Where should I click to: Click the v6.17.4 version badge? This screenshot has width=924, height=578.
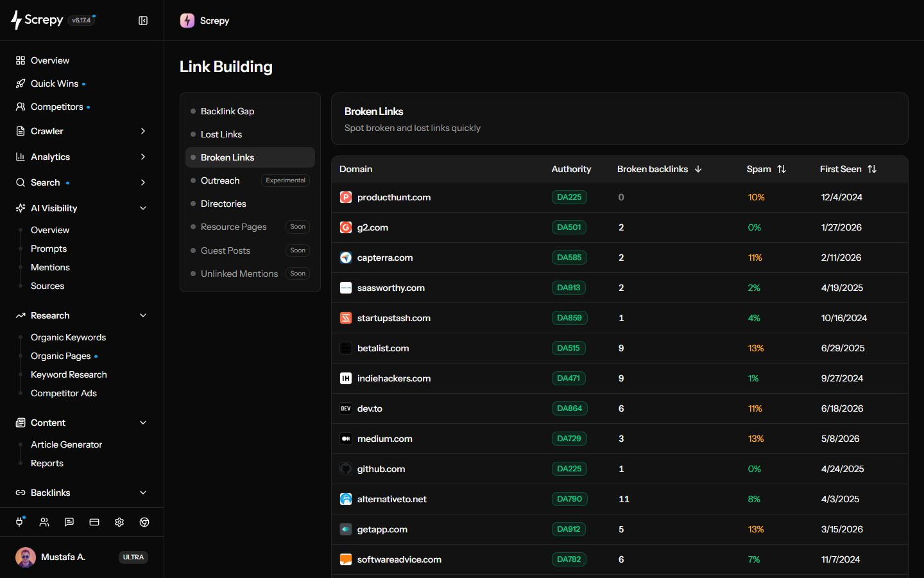tap(81, 21)
